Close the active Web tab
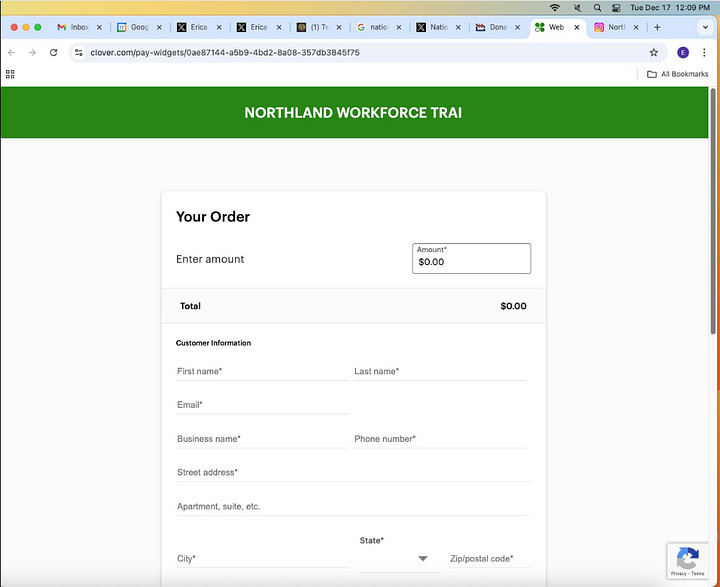The width and height of the screenshot is (720, 587). [577, 28]
